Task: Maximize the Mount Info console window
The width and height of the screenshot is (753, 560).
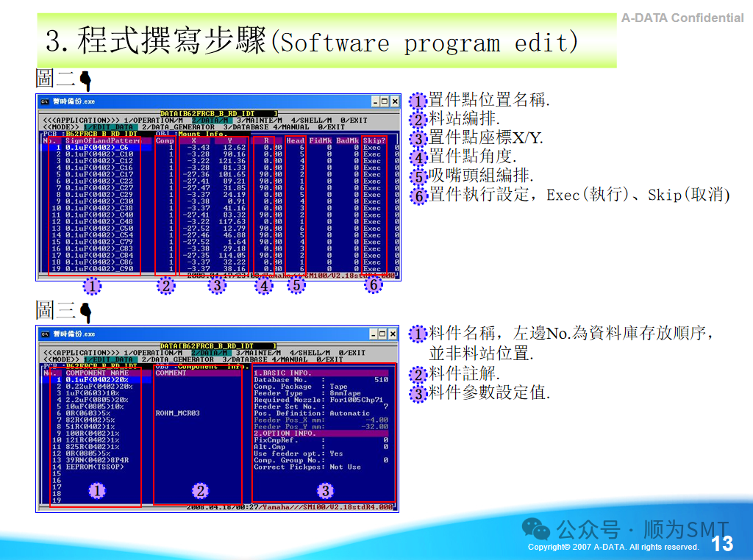Action: point(385,101)
